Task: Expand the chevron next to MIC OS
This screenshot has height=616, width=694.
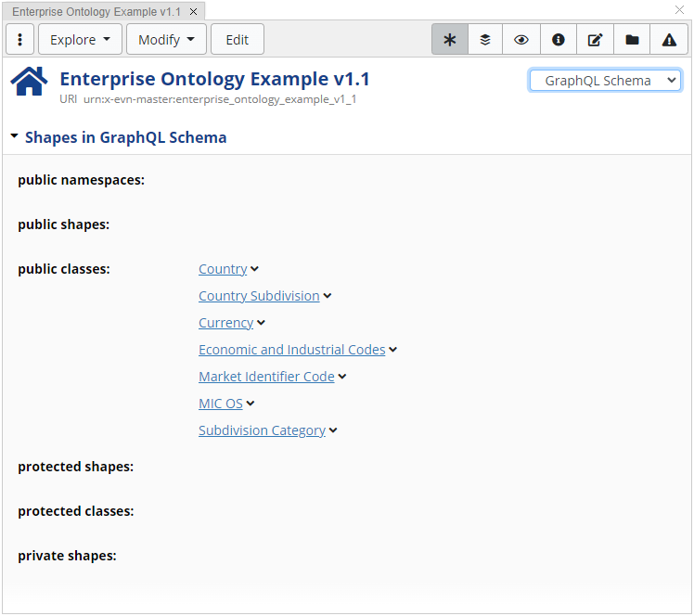Action: click(x=251, y=404)
